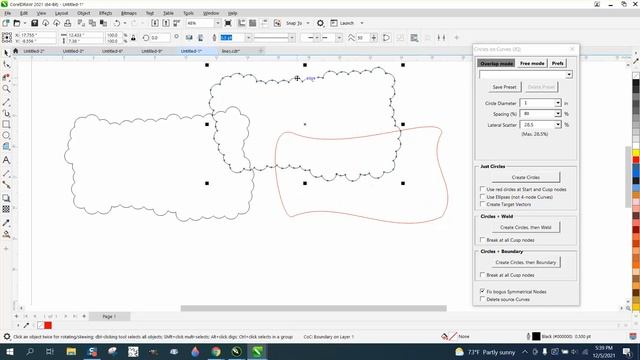Select the red swatch in document palette

[x=48, y=325]
